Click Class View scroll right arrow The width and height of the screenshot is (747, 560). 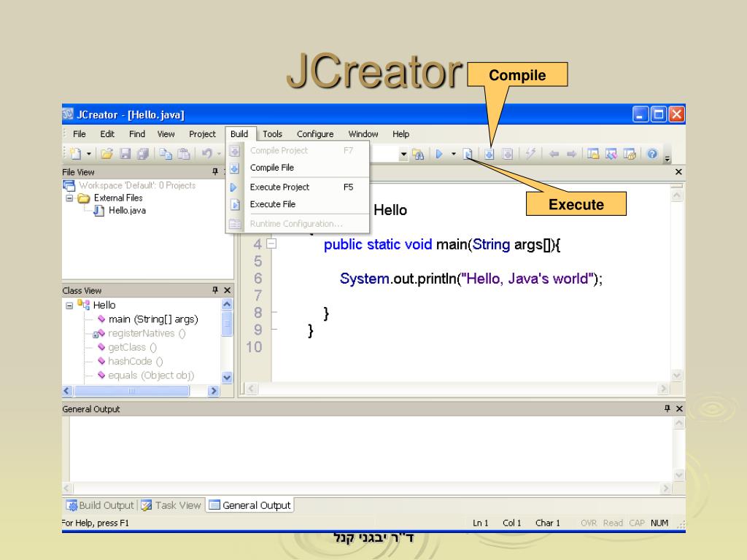pyautogui.click(x=214, y=391)
